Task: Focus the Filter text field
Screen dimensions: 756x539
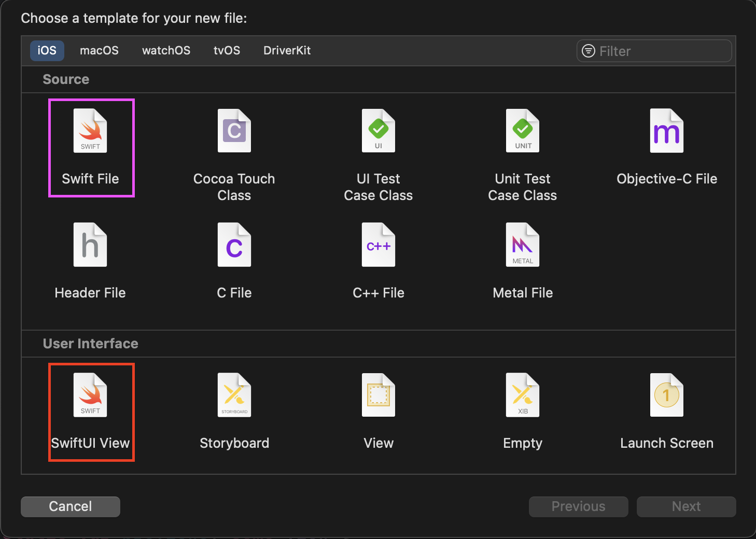Action: (x=654, y=51)
